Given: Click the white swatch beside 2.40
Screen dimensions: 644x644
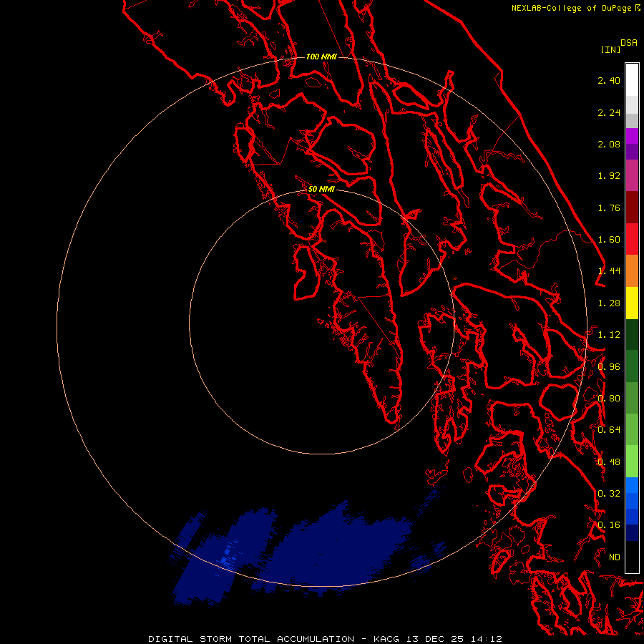Looking at the screenshot, I should (632, 80).
